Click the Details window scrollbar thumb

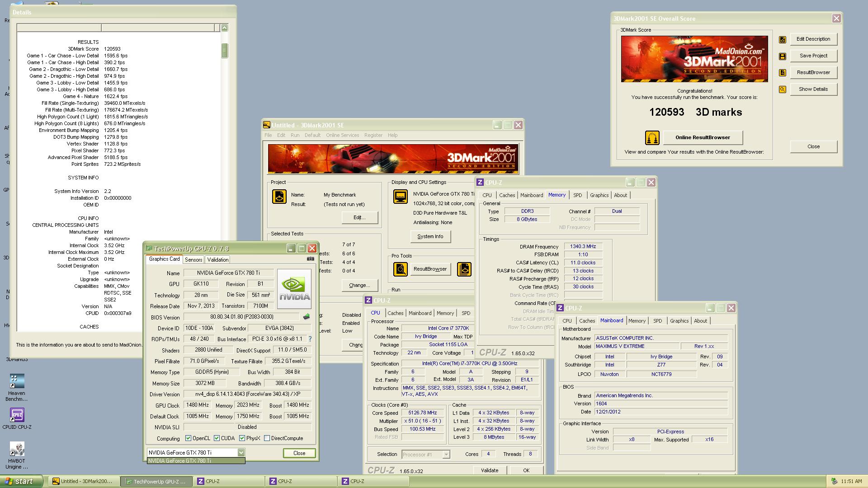pyautogui.click(x=224, y=51)
